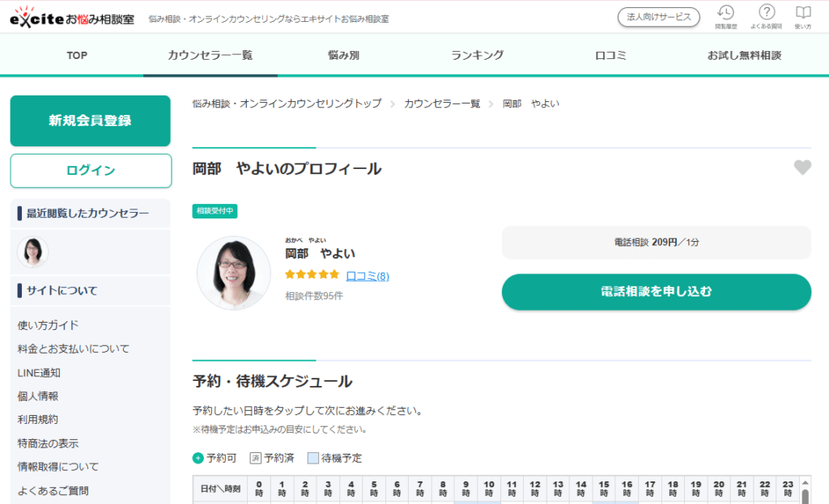Switch to the ランキング tab
Image resolution: width=829 pixels, height=504 pixels.
(x=476, y=55)
